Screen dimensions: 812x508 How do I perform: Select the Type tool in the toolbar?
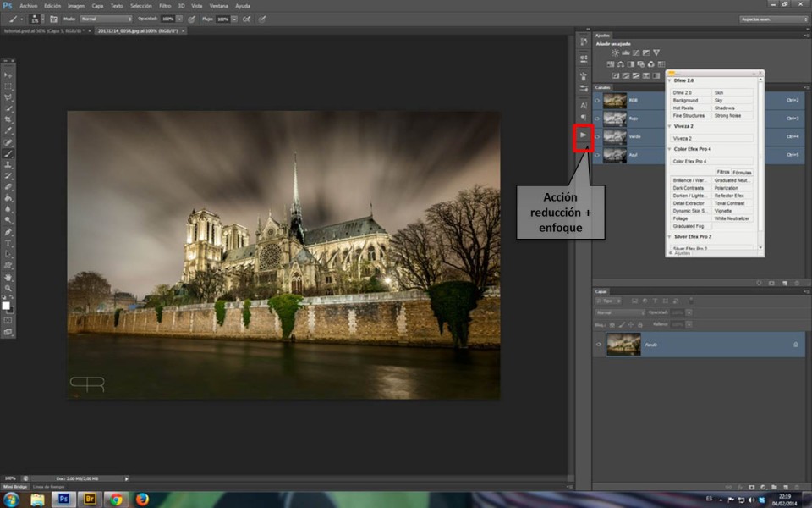click(8, 243)
